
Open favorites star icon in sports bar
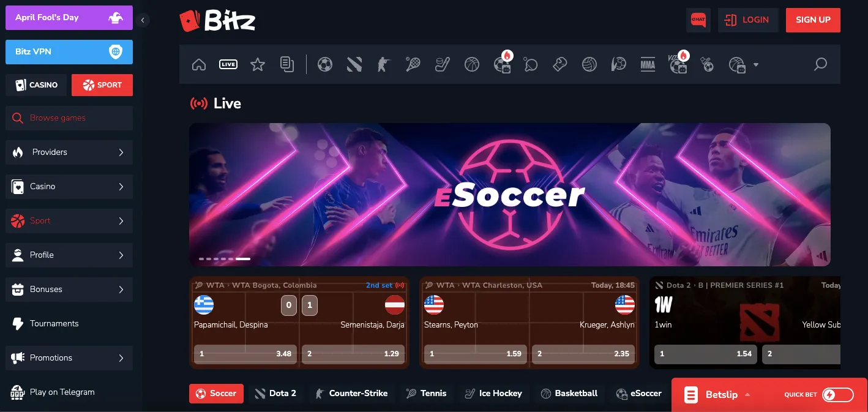258,64
